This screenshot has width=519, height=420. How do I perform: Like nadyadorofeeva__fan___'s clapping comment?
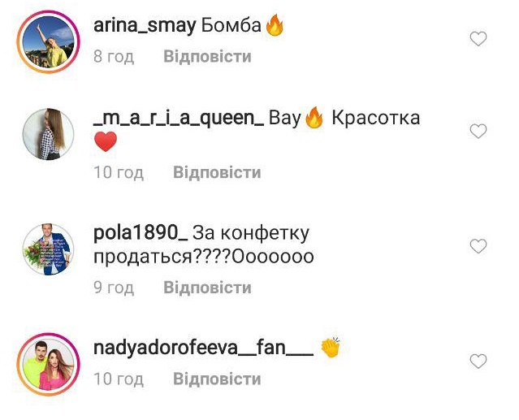478,361
